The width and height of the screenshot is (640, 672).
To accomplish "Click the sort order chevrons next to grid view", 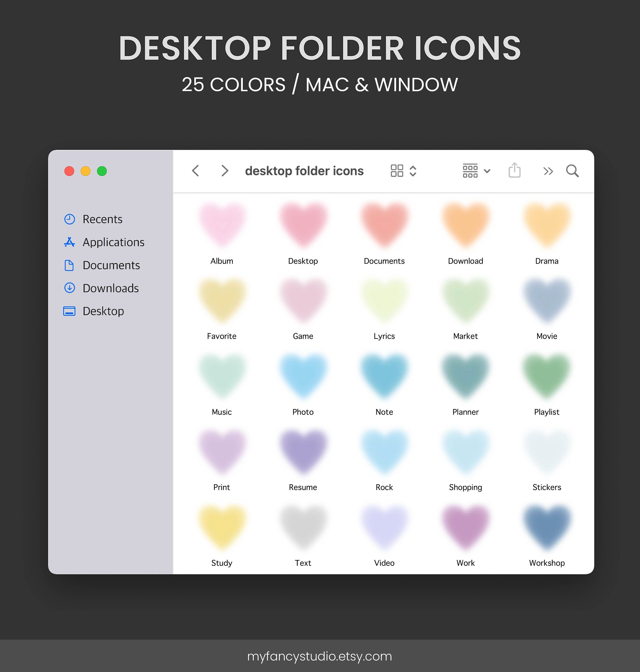I will [x=412, y=170].
